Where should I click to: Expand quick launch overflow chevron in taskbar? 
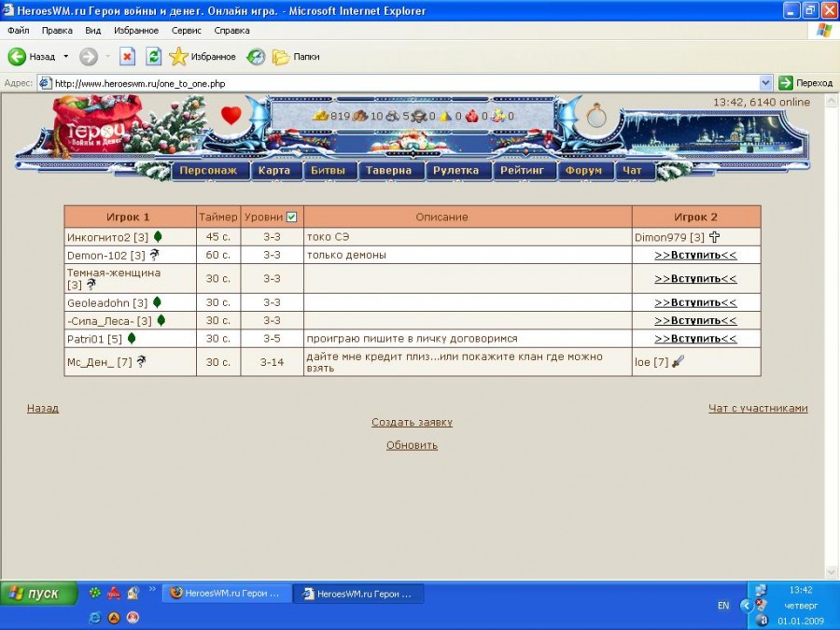pos(152,589)
